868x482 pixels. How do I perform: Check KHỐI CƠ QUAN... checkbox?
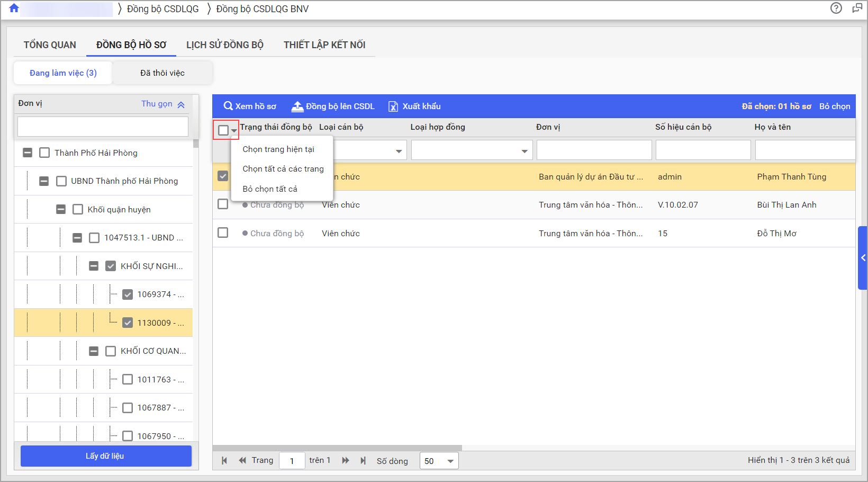click(111, 351)
